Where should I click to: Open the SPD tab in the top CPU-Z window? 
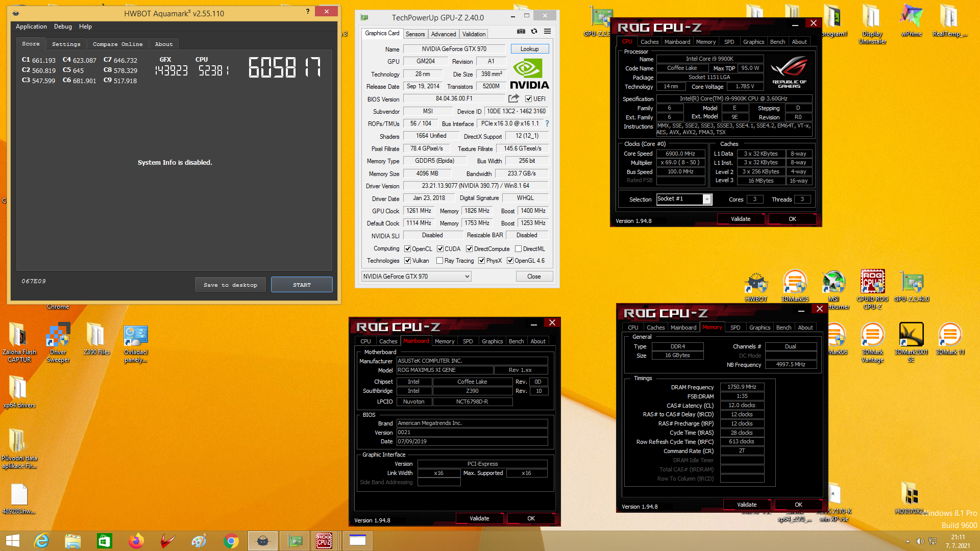tap(729, 42)
